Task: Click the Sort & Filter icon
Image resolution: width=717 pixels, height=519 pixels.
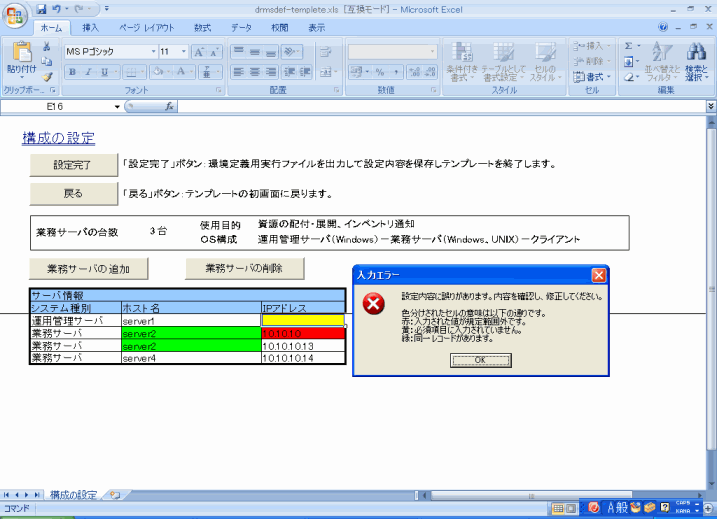Action: (x=662, y=56)
